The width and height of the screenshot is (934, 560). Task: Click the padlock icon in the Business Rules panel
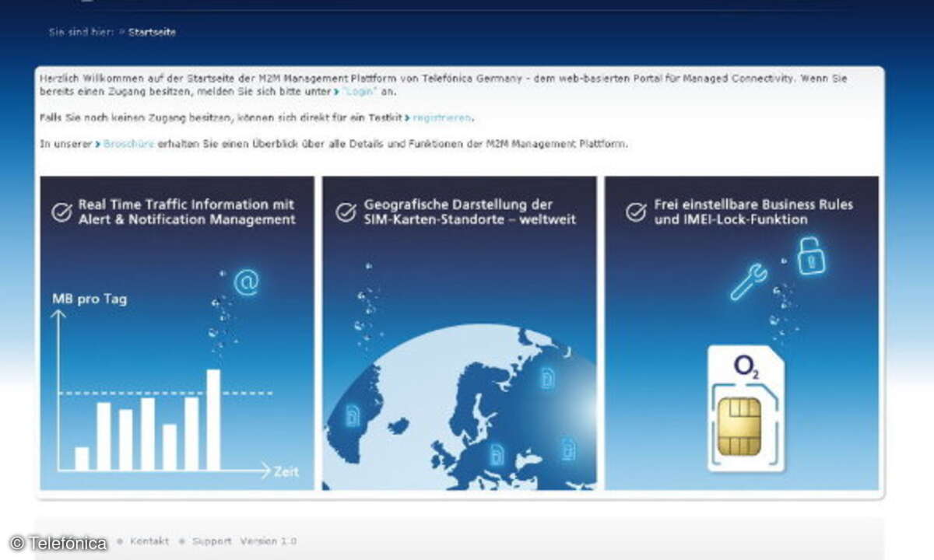(812, 257)
